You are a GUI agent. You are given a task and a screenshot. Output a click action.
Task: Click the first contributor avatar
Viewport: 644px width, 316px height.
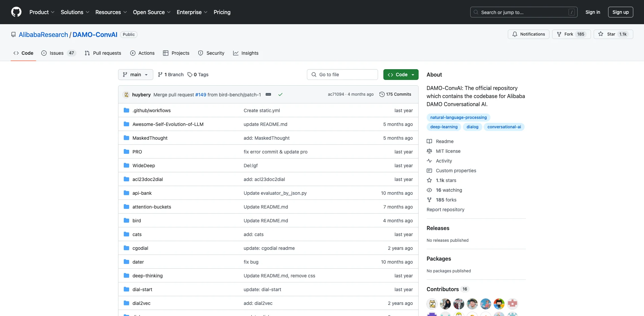(x=432, y=304)
